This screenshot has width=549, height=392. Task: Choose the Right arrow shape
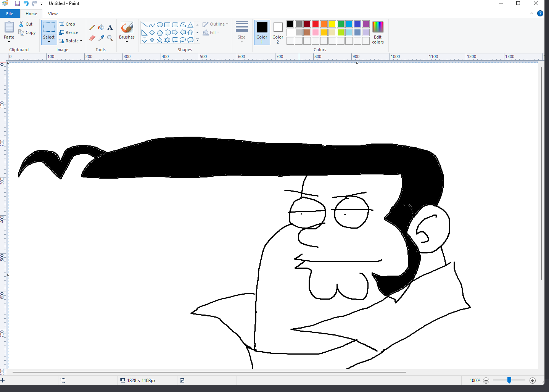pyautogui.click(x=175, y=32)
